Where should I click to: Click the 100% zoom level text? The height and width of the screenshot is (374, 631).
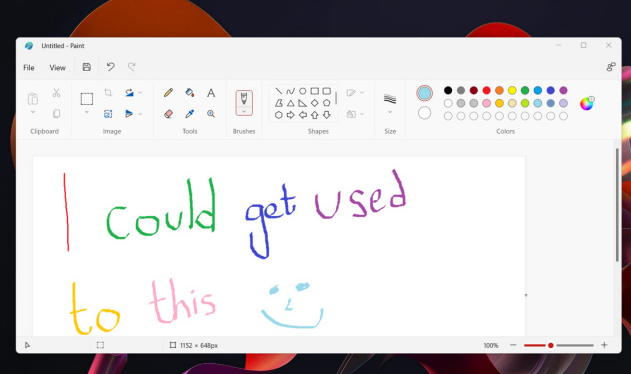491,345
